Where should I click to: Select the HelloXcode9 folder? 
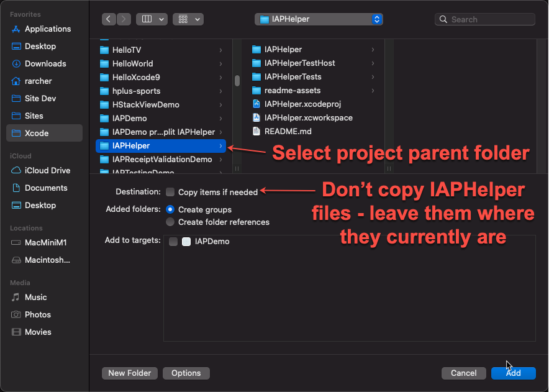(x=161, y=78)
